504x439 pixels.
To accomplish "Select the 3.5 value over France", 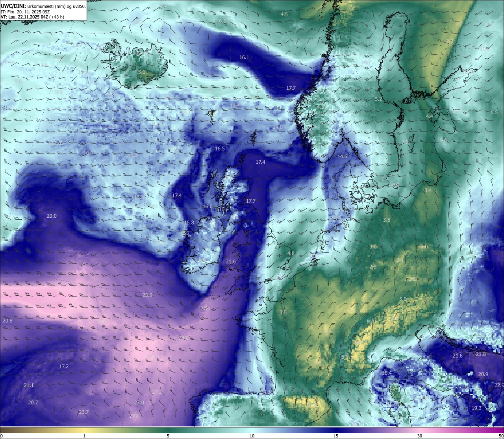I will pos(283,313).
